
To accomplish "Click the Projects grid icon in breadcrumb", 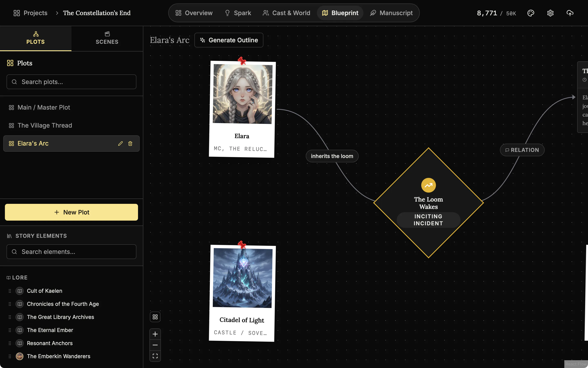I will (x=17, y=13).
